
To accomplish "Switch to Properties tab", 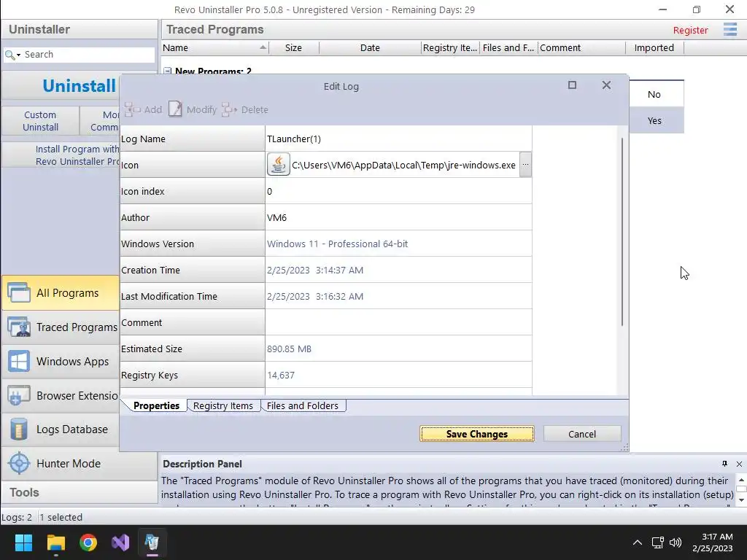I will coord(156,405).
